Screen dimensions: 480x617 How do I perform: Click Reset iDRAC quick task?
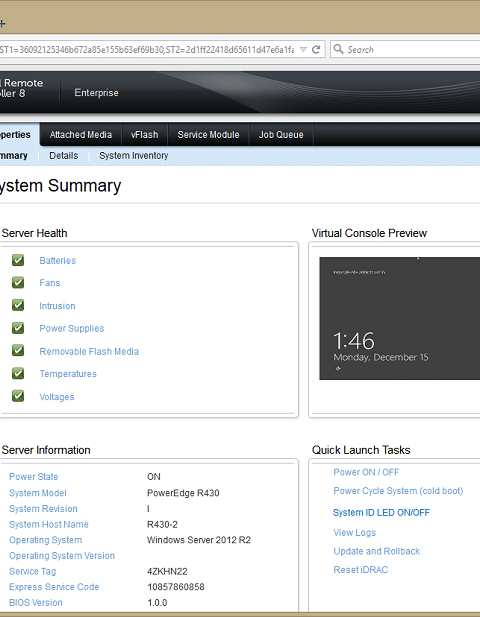coord(360,570)
